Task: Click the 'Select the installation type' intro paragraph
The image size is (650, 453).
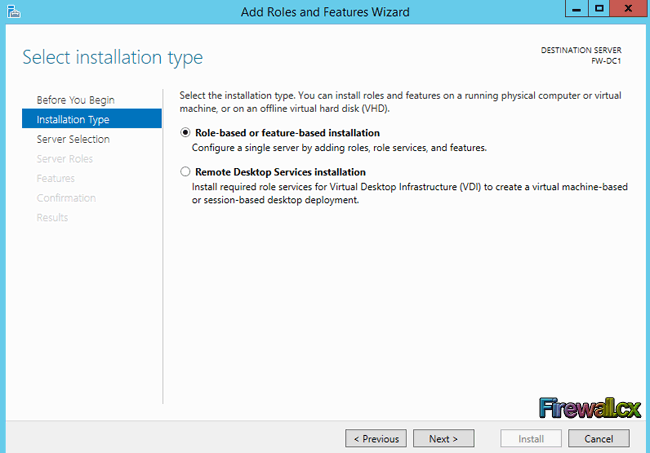Action: [x=400, y=102]
